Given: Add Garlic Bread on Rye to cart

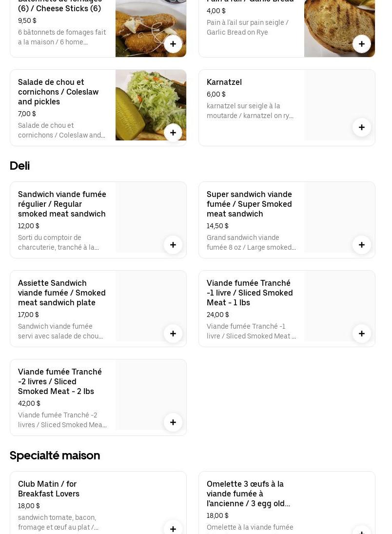Looking at the screenshot, I should coord(362,44).
